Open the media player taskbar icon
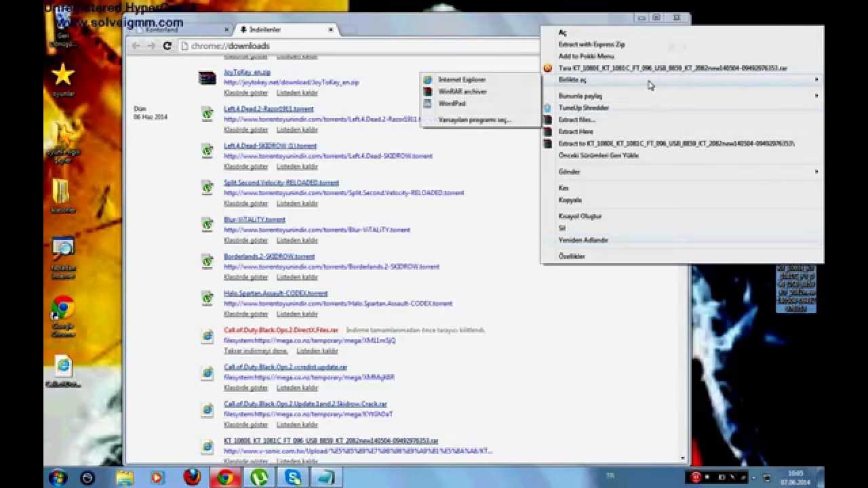This screenshot has width=868, height=488. click(x=157, y=478)
